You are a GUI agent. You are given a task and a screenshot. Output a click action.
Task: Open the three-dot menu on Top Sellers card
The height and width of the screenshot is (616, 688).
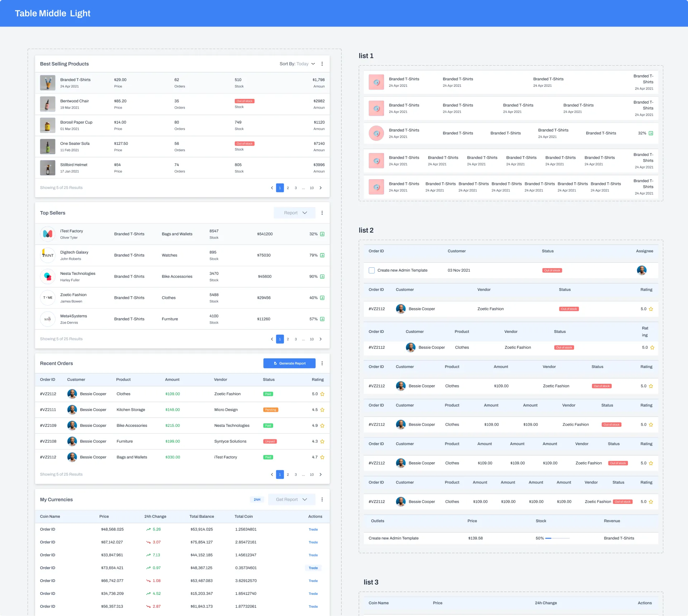click(322, 213)
